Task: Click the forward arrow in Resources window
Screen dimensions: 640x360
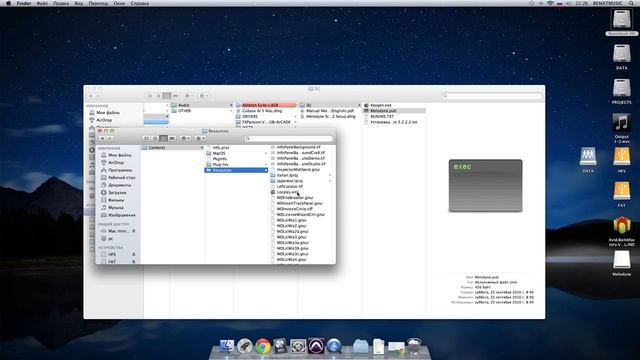Action: coord(110,138)
